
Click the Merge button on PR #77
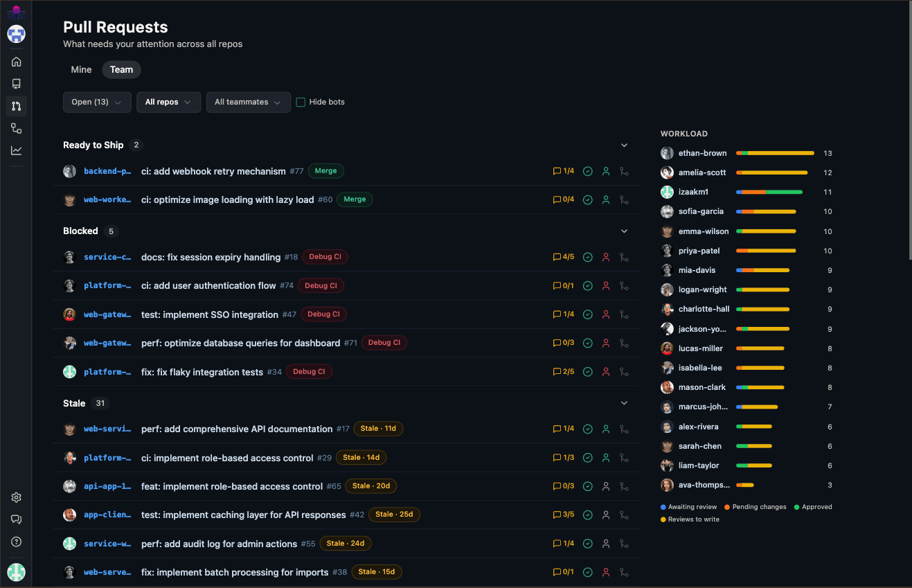325,170
